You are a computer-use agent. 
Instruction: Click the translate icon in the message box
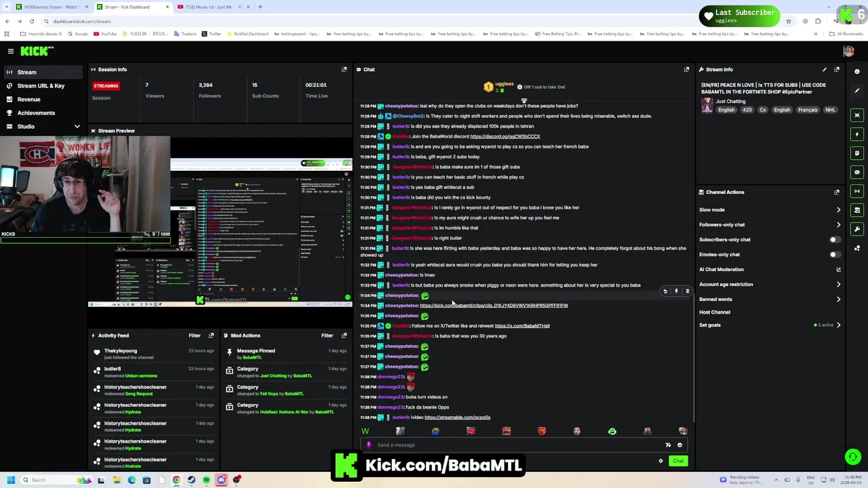(x=668, y=445)
